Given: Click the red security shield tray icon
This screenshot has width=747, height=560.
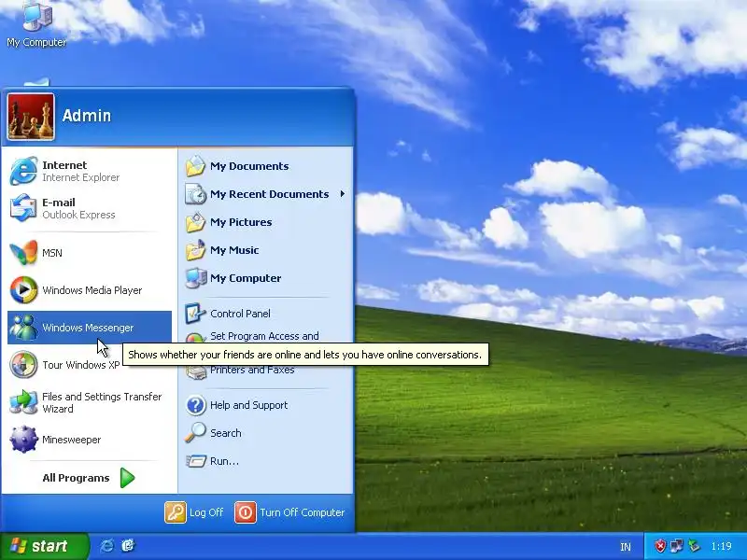Looking at the screenshot, I should pyautogui.click(x=660, y=546).
